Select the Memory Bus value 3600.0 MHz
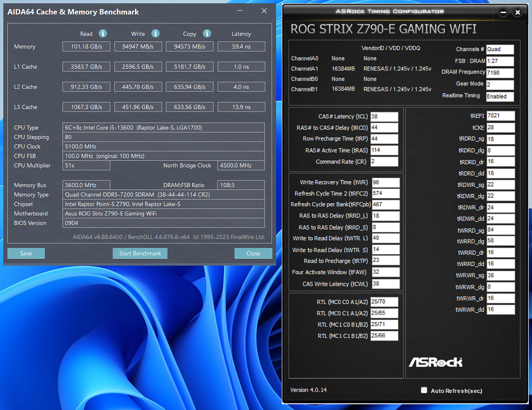Viewport: 532px width, 410px height. [86, 185]
